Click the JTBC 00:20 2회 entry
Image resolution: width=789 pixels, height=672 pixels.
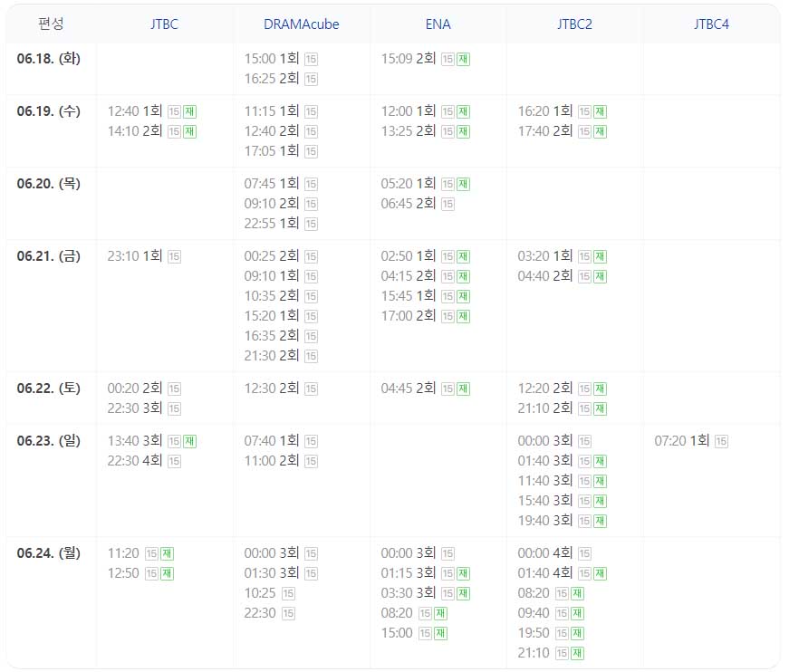(x=135, y=388)
